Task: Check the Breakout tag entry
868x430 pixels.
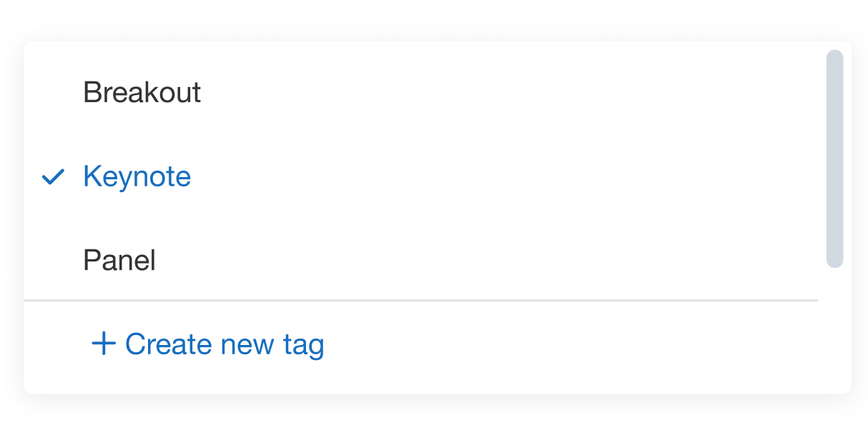Action: (x=142, y=93)
